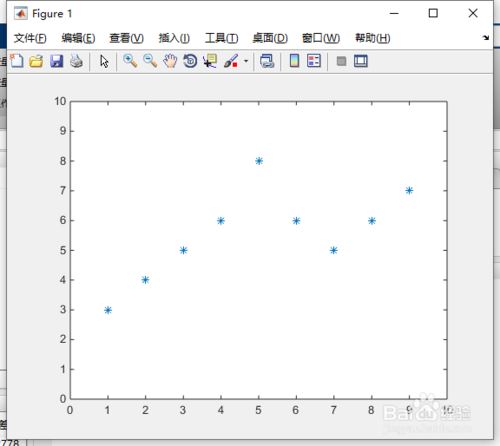Minimize the Figure 1 window
This screenshot has height=446, width=500.
click(394, 13)
